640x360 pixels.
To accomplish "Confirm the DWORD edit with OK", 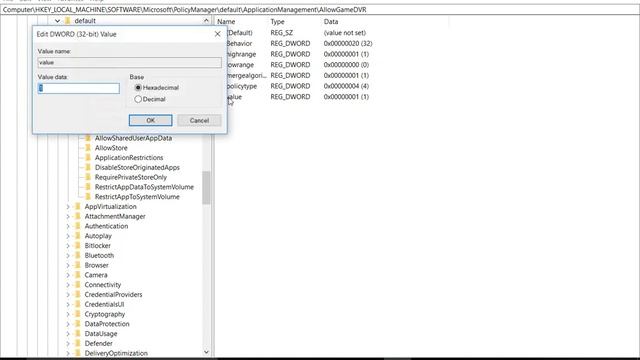I will (151, 120).
